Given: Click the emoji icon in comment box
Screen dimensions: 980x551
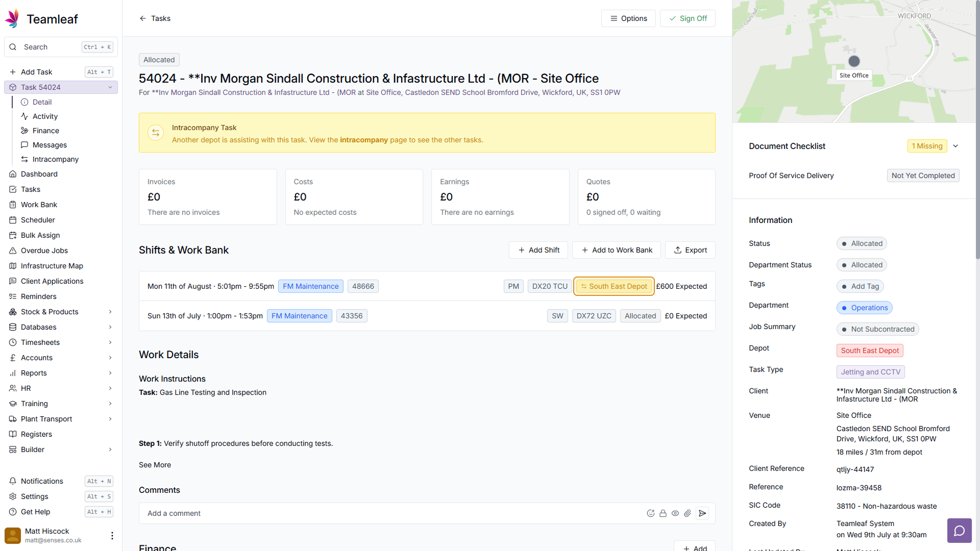Looking at the screenshot, I should [x=650, y=513].
